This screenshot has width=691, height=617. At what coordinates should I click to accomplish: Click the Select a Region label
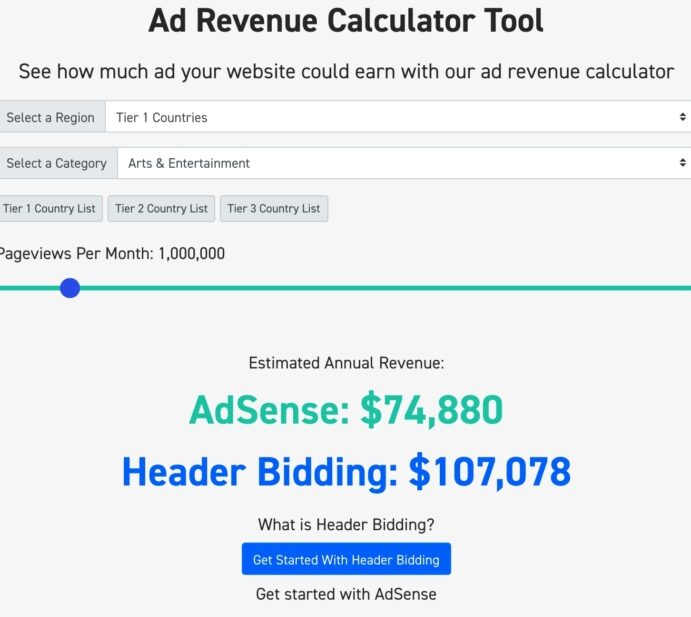point(50,117)
